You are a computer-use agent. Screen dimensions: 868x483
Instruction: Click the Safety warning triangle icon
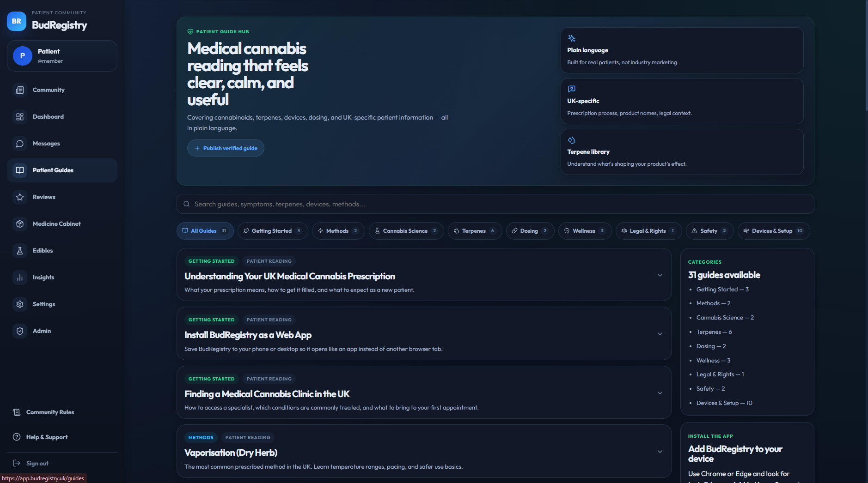694,231
